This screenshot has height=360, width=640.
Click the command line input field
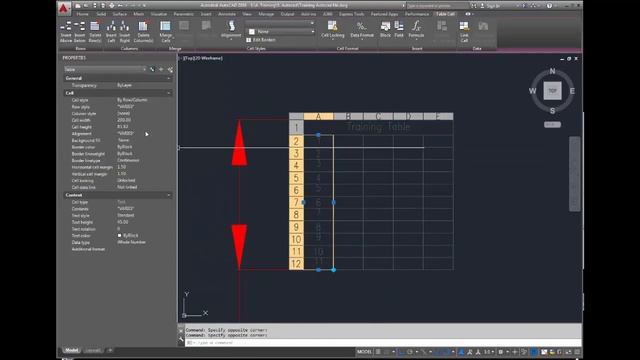pos(383,343)
